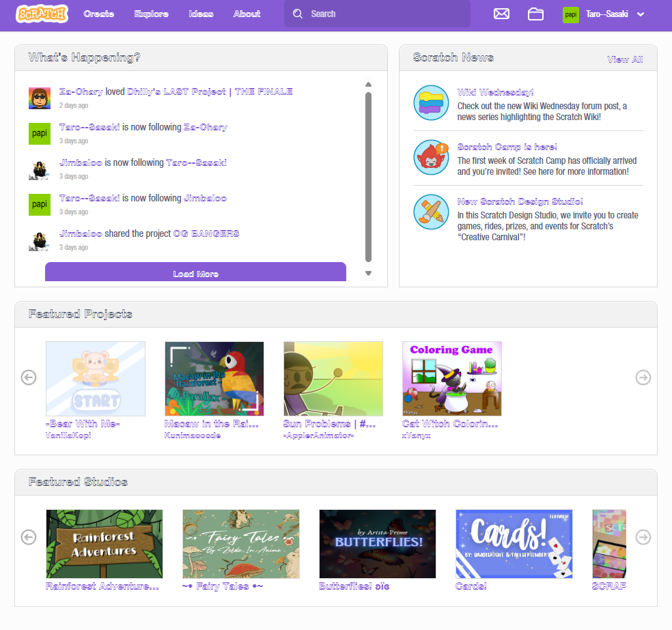This screenshot has height=630, width=672.
Task: Click the Load More button
Action: pos(195,273)
